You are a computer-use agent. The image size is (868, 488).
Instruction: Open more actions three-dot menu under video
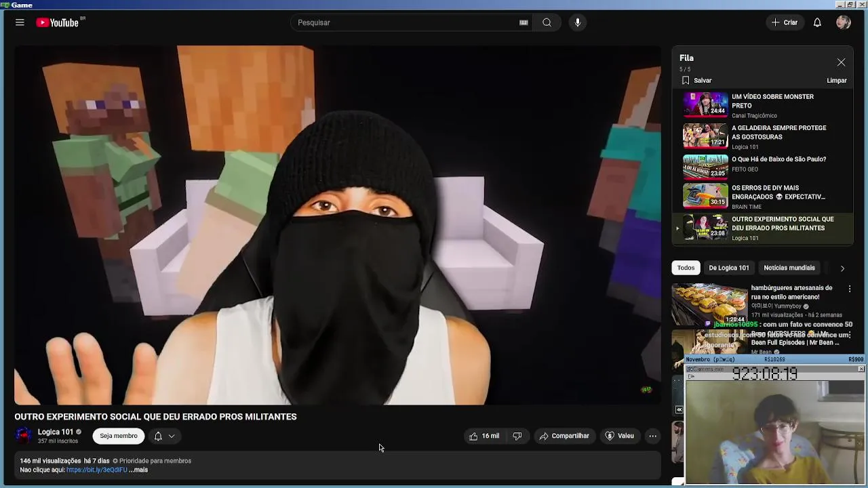[652, 436]
